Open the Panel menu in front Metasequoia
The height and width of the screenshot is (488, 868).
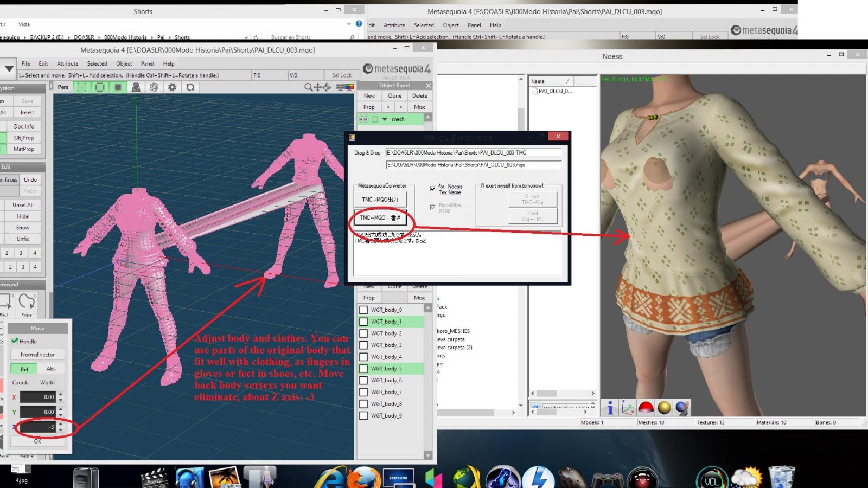click(148, 63)
